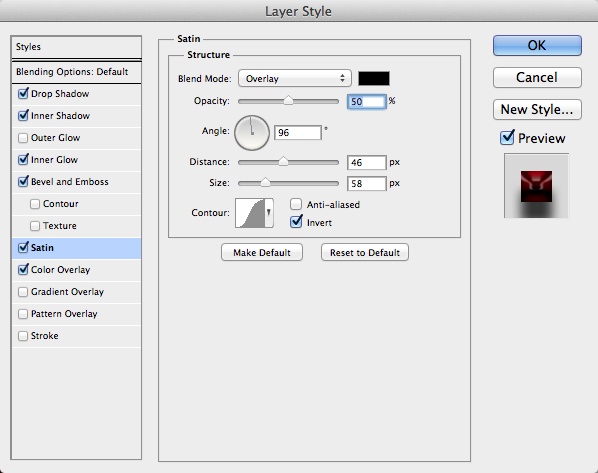Select the Stroke style entry
Screen dimensions: 598x473
pos(45,336)
